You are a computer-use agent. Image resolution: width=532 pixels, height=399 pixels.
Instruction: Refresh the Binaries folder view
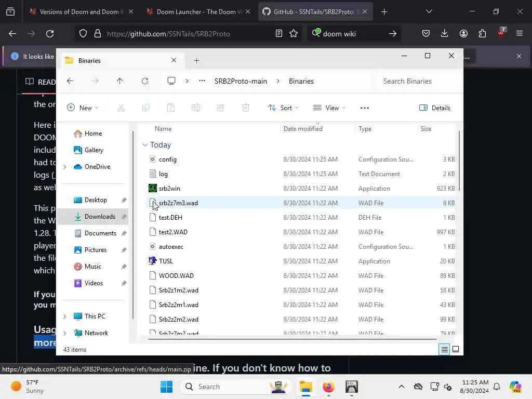tap(145, 81)
